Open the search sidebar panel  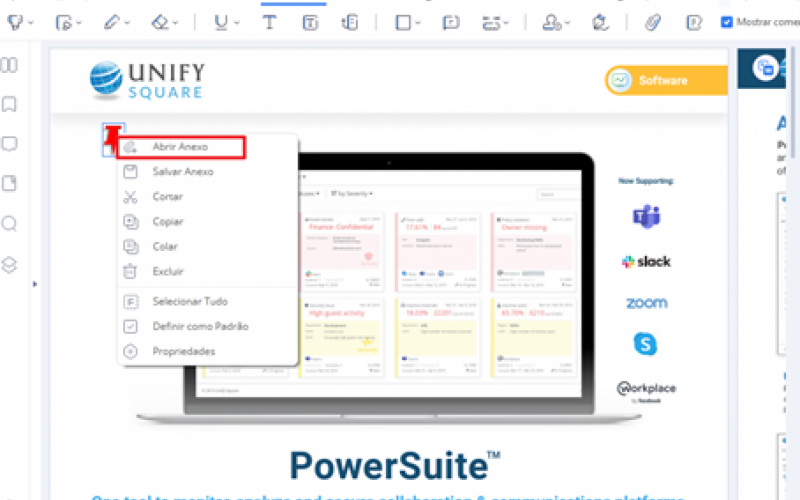(9, 223)
